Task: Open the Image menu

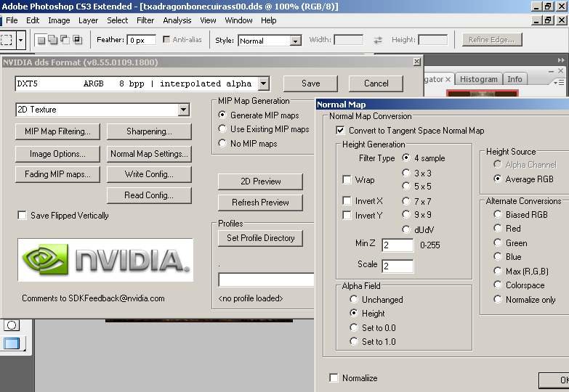Action: [x=59, y=20]
